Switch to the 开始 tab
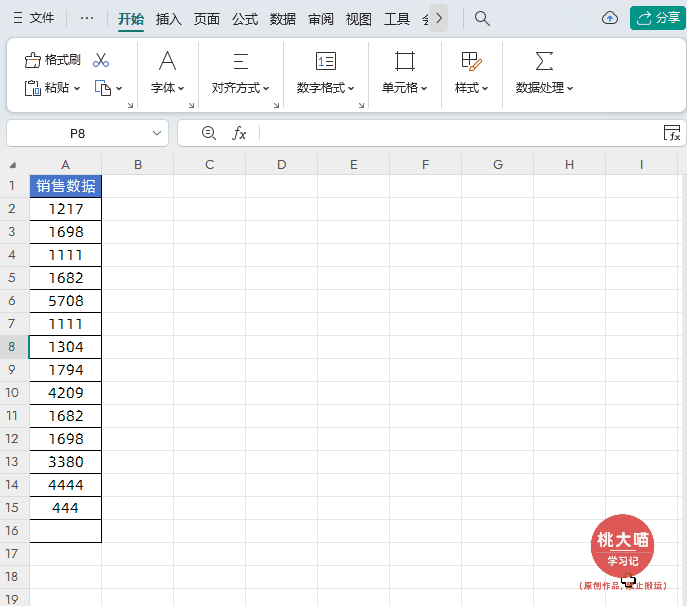Image resolution: width=687 pixels, height=606 pixels. click(131, 19)
